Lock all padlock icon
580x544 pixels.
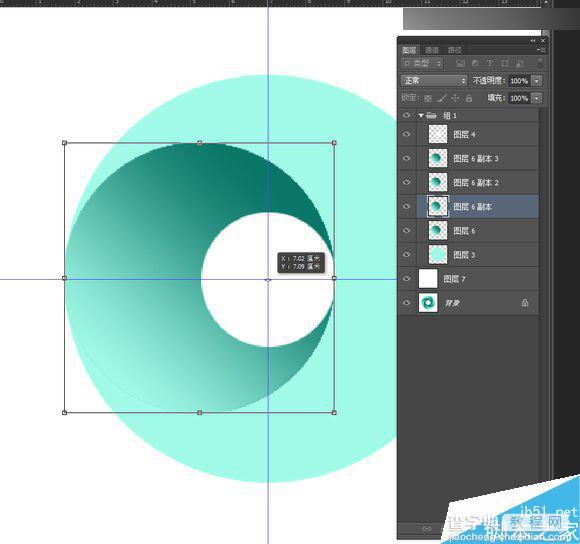pyautogui.click(x=468, y=98)
